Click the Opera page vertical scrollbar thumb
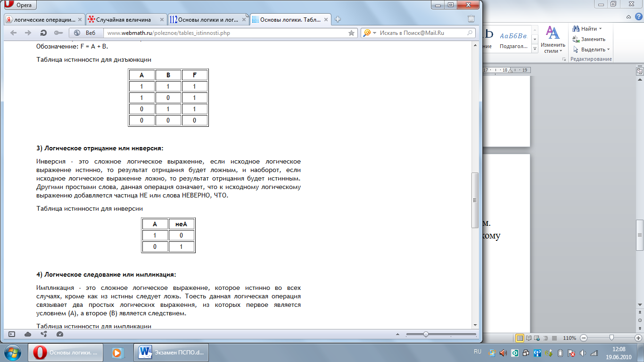 point(475,200)
